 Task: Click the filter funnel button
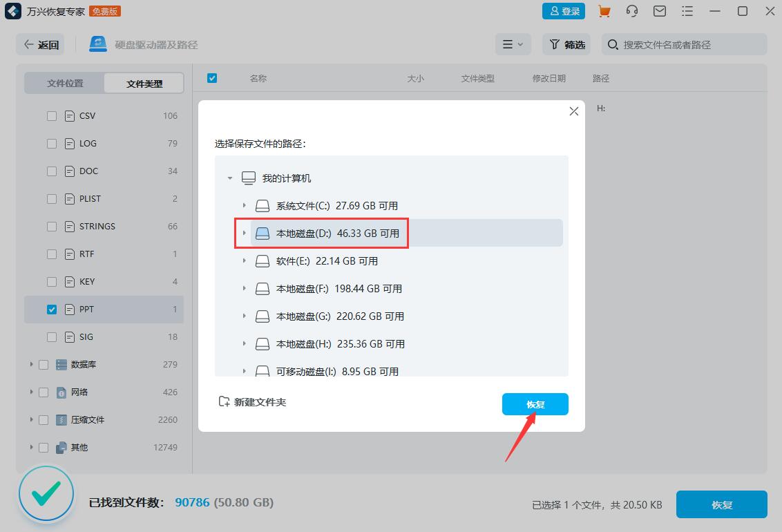click(566, 44)
